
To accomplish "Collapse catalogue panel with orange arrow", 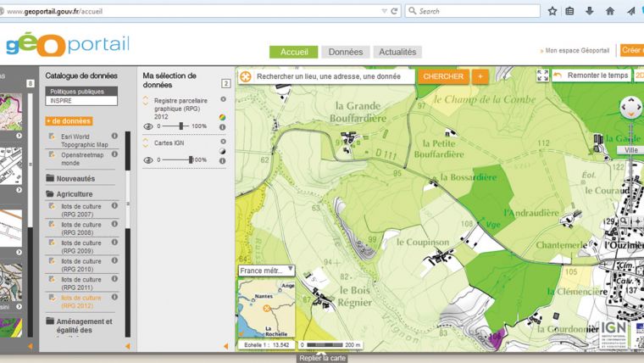I will click(x=128, y=346).
